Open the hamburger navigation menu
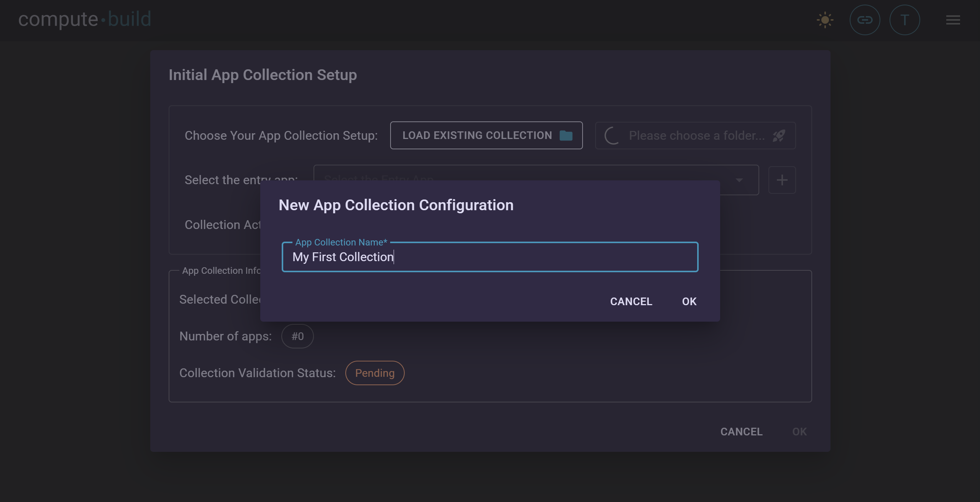980x502 pixels. pos(953,20)
